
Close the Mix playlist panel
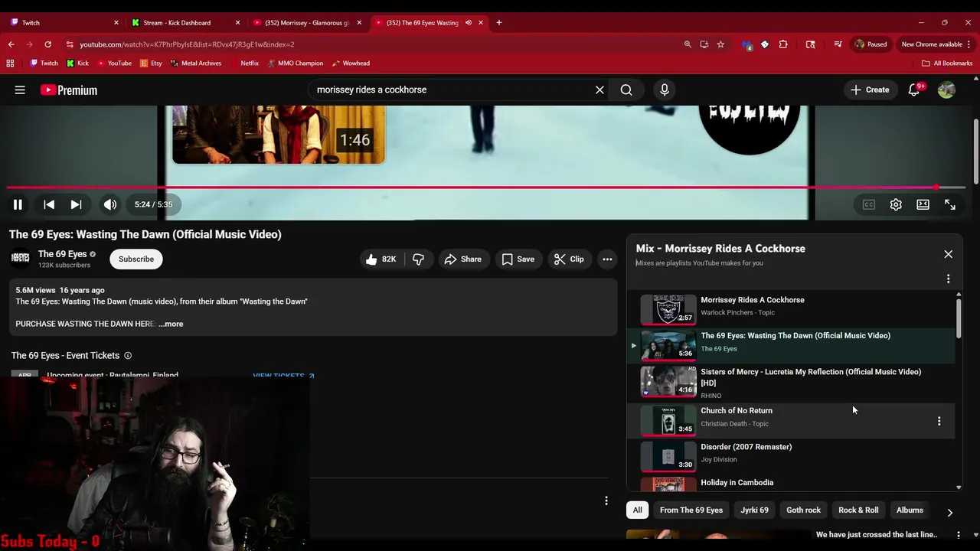coord(949,254)
